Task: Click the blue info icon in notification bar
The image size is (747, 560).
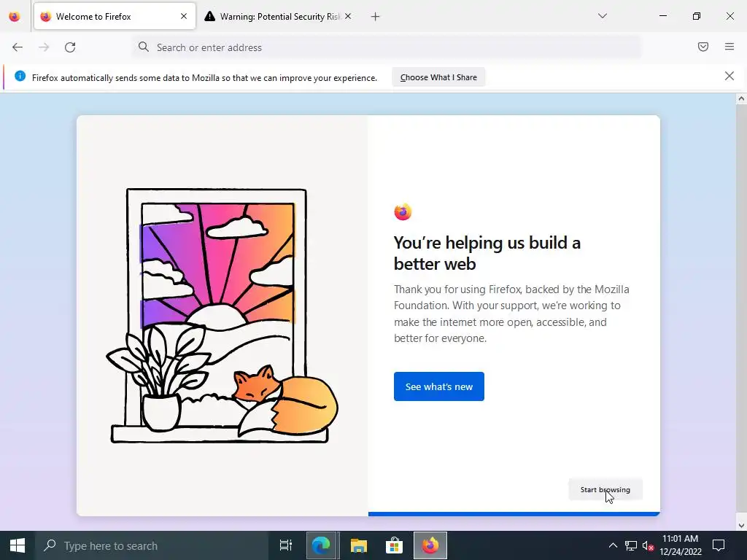Action: (20, 76)
